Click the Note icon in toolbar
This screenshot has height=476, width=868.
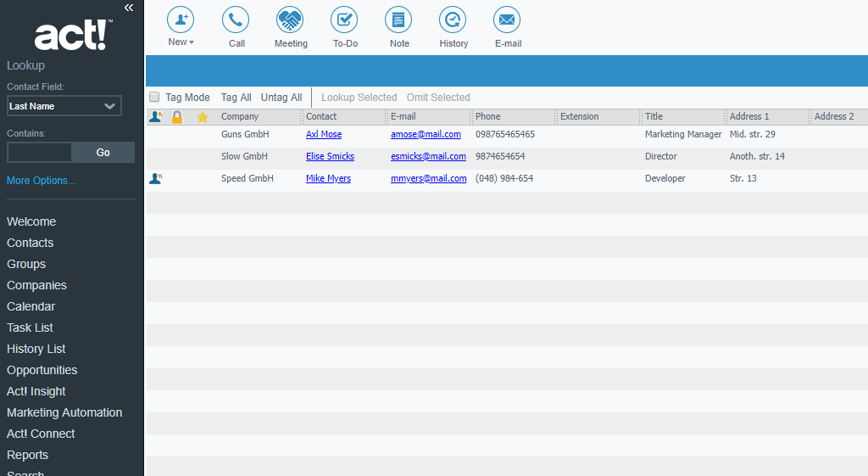(398, 20)
